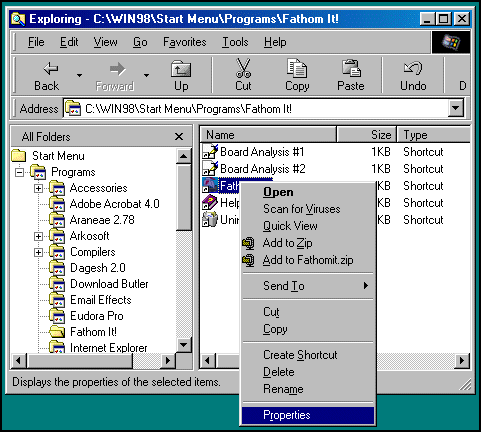Open the Tools menu
481x432 pixels.
pyautogui.click(x=235, y=42)
